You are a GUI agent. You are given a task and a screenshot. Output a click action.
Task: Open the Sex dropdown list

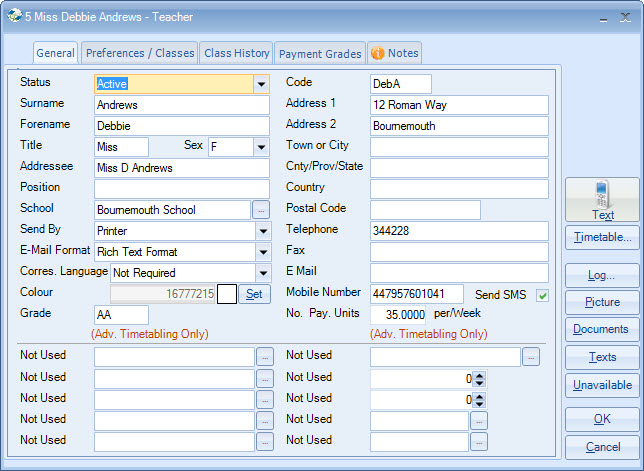(x=261, y=147)
